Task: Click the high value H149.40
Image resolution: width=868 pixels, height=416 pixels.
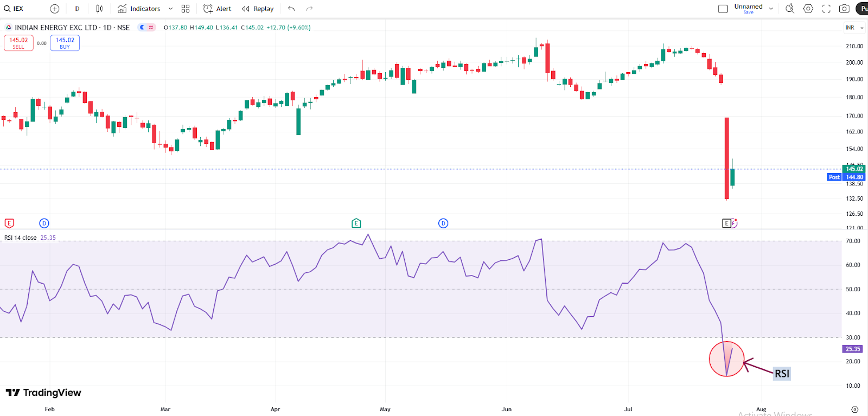Action: coord(201,28)
